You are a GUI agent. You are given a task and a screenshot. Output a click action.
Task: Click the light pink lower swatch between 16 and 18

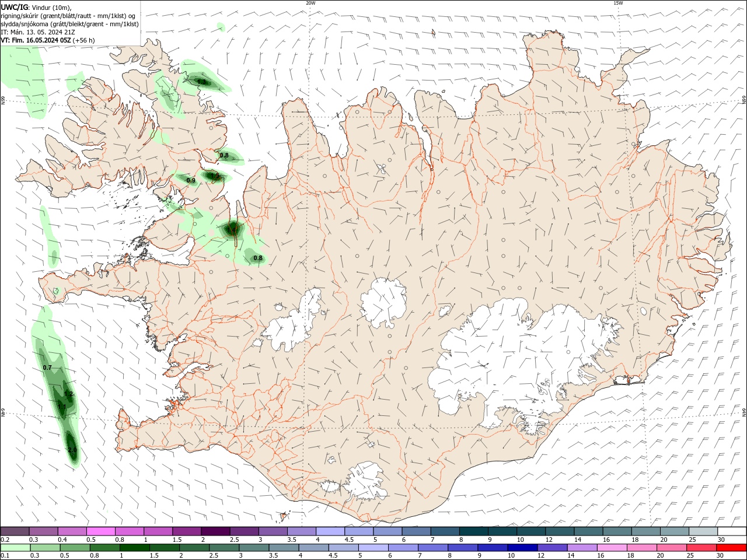coord(611,548)
